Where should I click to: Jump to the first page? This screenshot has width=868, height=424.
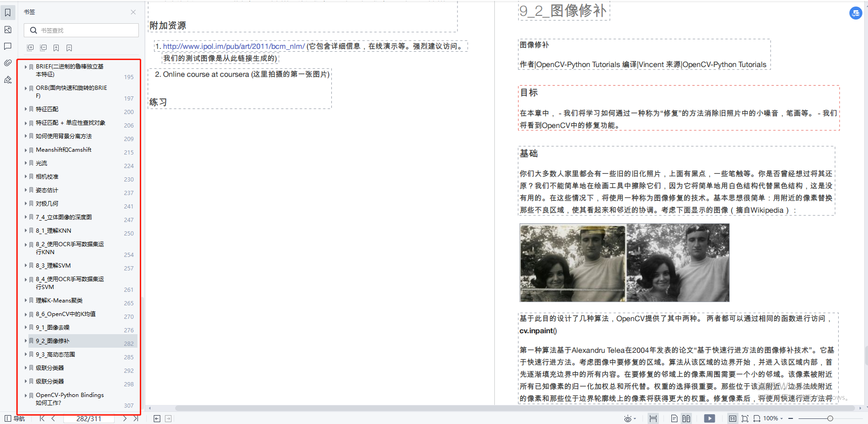tap(42, 418)
